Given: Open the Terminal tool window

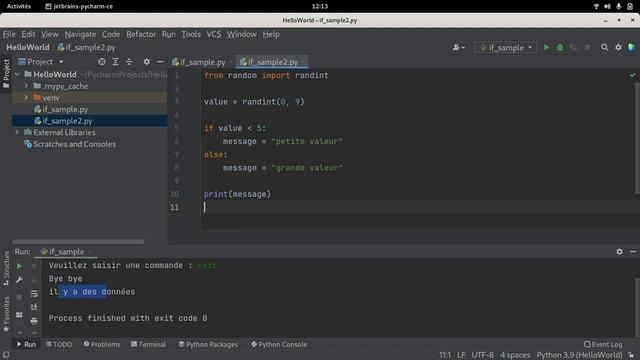Looking at the screenshot, I should coord(148,344).
